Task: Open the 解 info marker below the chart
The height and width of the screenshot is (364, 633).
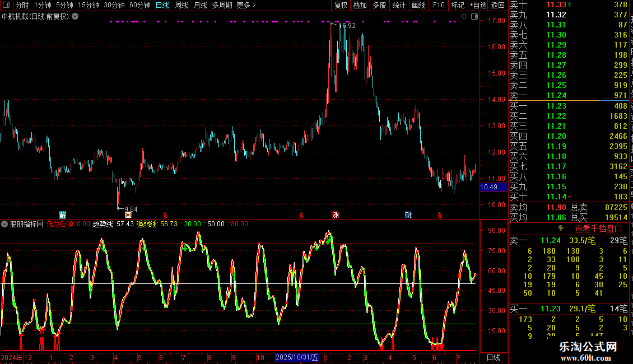Action: point(62,215)
